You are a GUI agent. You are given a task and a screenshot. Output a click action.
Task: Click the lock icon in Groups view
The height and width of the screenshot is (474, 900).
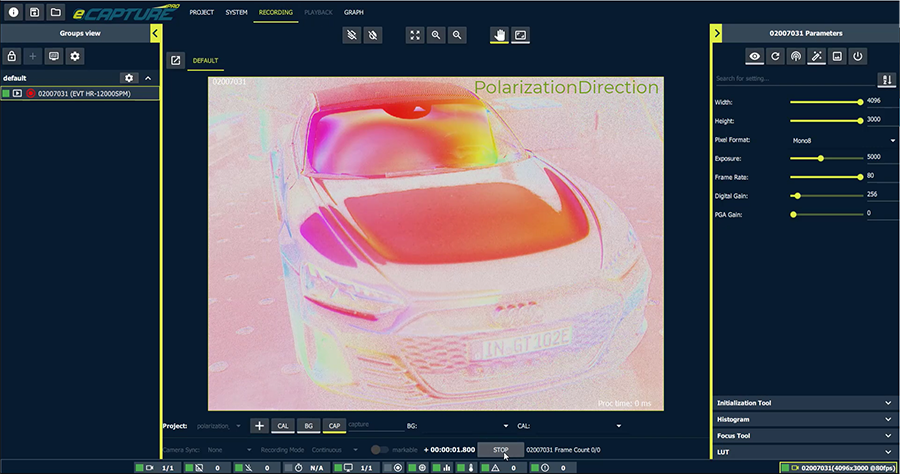[x=12, y=56]
